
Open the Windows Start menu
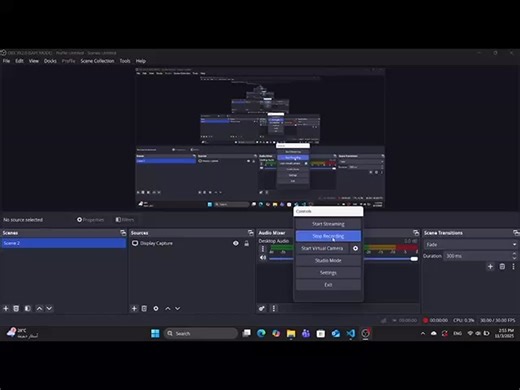155,333
